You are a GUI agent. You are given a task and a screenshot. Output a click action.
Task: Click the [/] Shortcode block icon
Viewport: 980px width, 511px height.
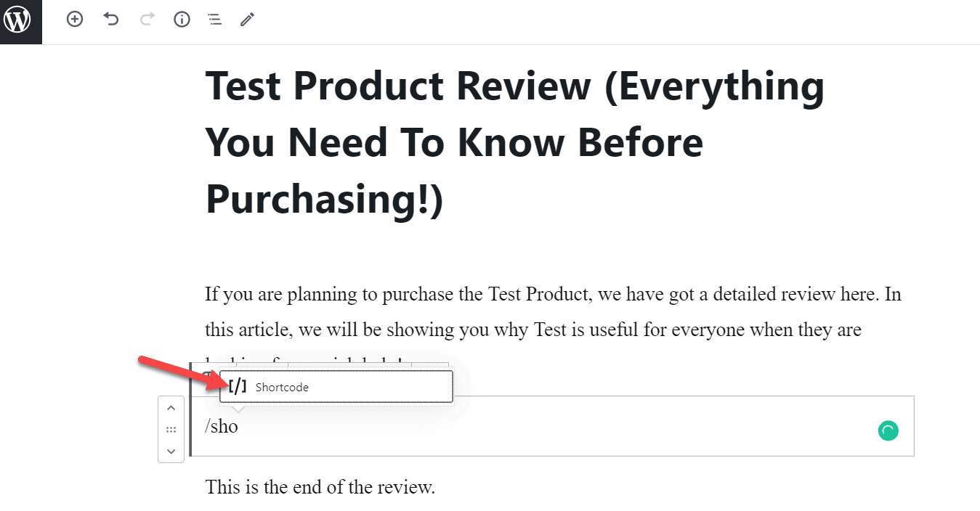(x=238, y=386)
